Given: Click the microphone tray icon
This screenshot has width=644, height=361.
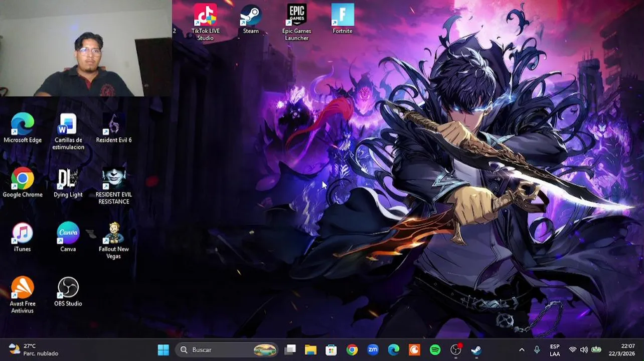Looking at the screenshot, I should click(537, 349).
